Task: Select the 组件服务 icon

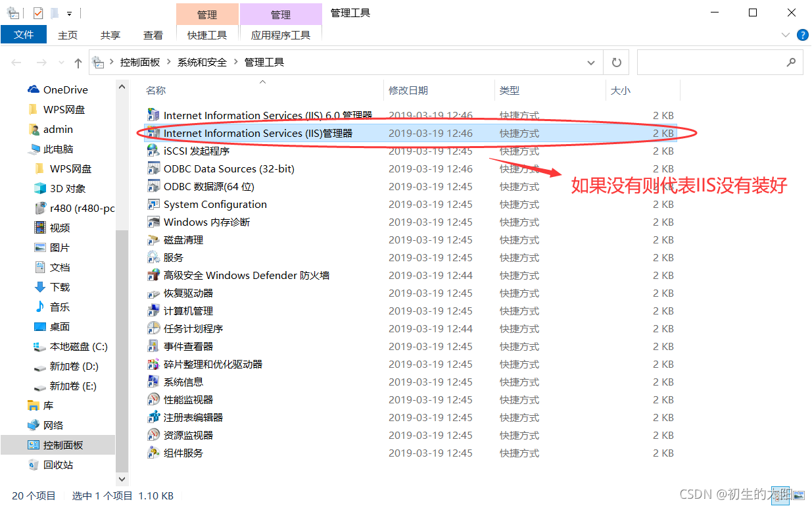Action: tap(153, 453)
